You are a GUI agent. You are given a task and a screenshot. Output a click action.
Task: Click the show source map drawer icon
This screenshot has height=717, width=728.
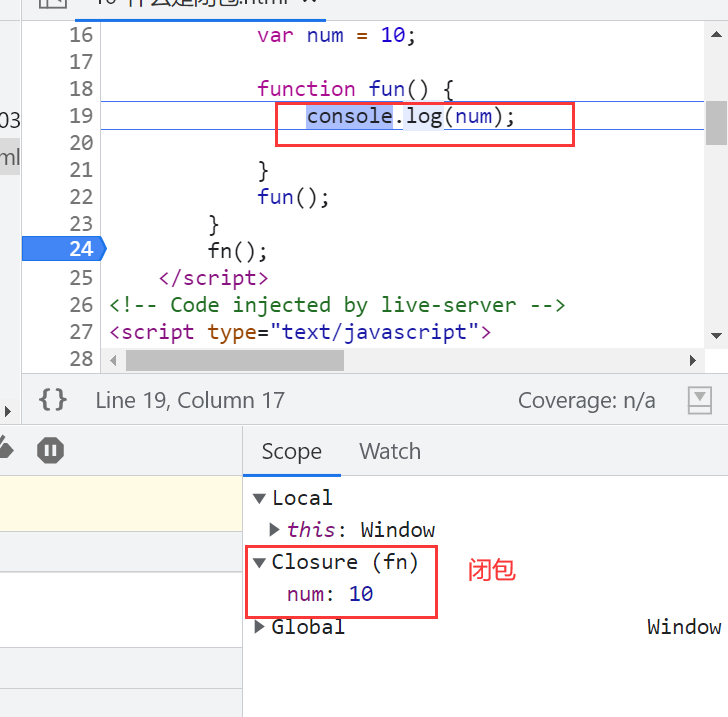[700, 401]
